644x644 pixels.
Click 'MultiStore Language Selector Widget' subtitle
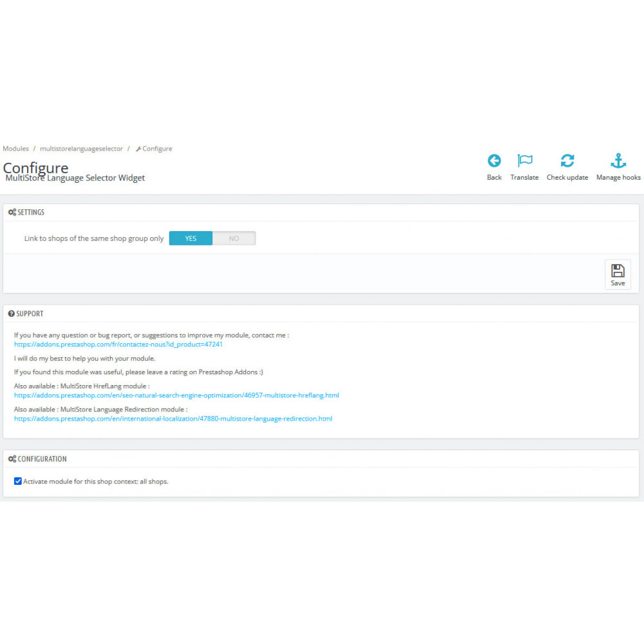click(75, 178)
